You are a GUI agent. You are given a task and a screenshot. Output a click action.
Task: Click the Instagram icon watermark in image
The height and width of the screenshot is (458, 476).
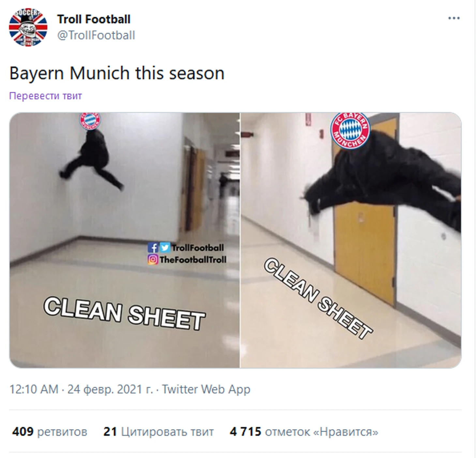(153, 260)
